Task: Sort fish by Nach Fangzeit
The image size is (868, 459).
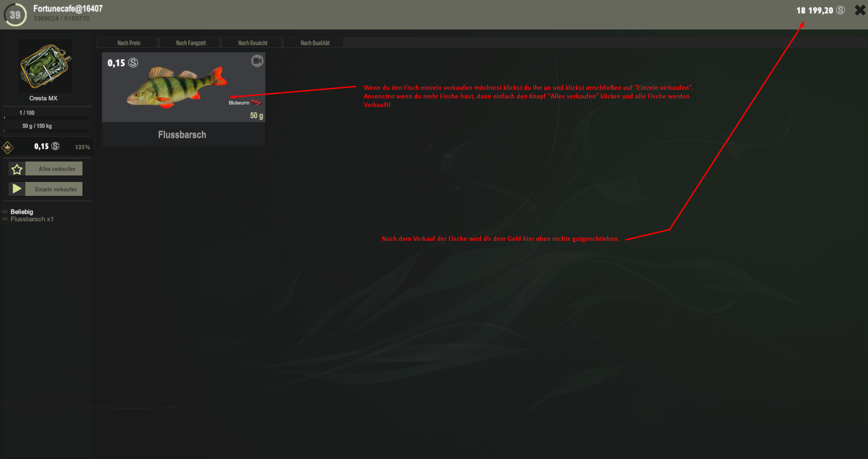Action: [x=190, y=43]
